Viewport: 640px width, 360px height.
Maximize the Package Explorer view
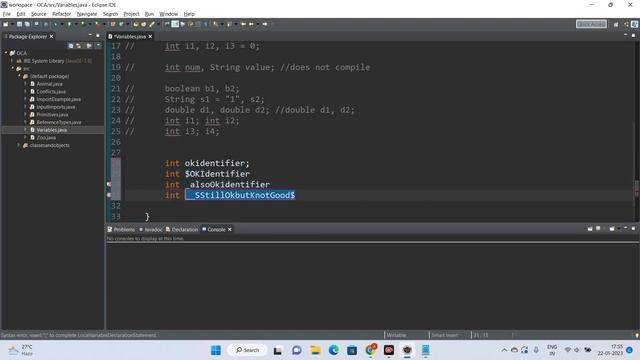[x=98, y=36]
